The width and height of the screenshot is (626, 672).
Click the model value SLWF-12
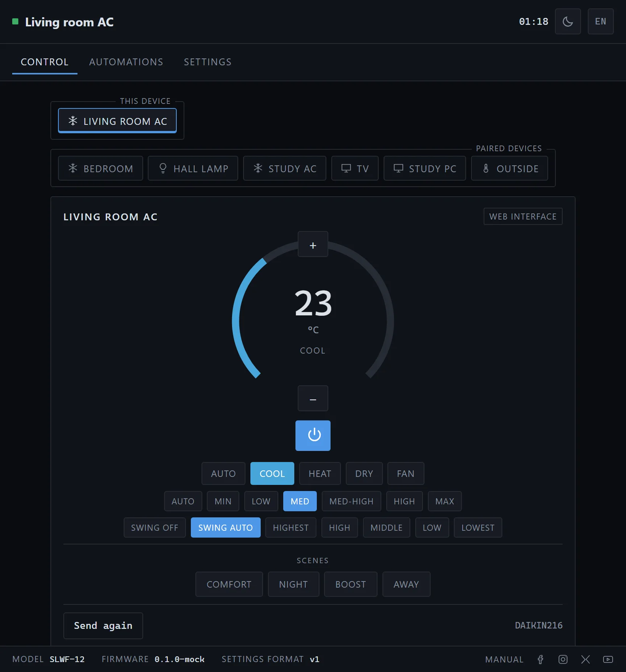(x=67, y=659)
